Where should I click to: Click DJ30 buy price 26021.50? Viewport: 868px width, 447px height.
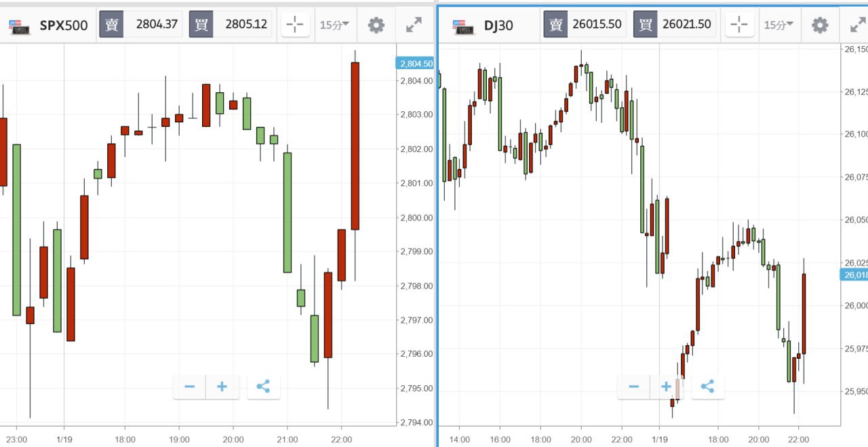click(x=686, y=24)
